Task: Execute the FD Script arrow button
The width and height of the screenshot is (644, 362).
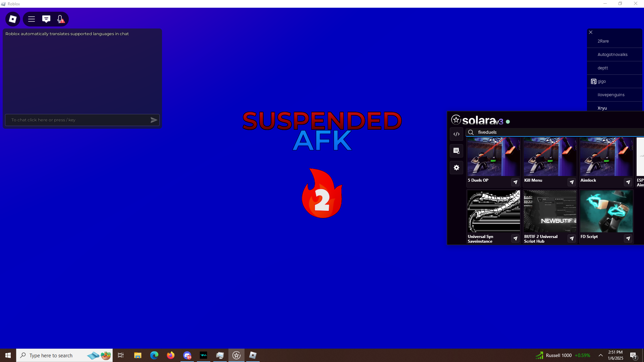Action: (628, 238)
